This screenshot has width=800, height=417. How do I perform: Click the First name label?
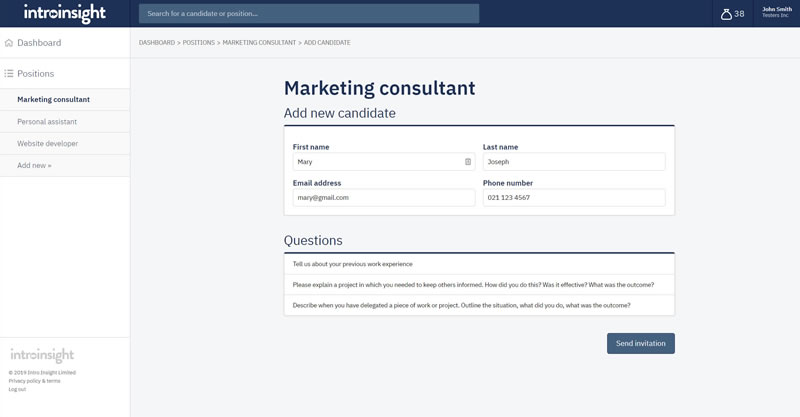pos(311,147)
